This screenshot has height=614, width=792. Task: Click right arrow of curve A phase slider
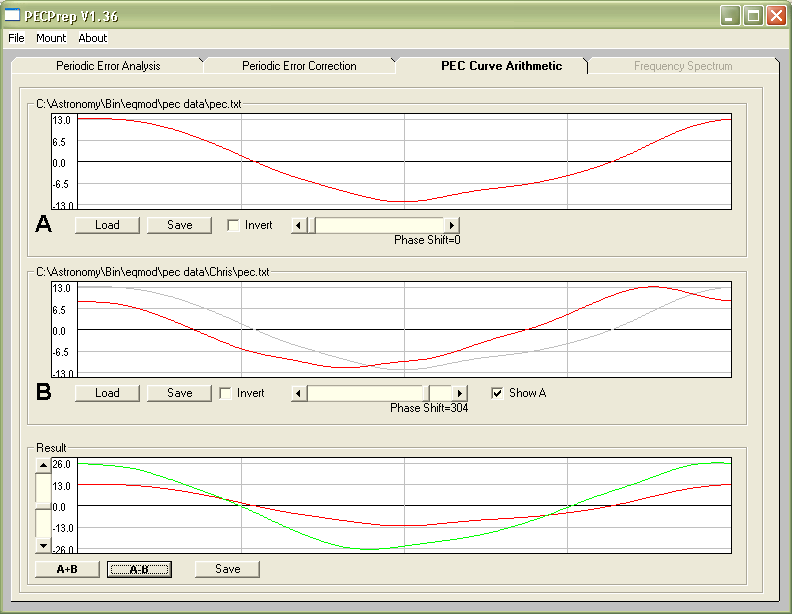click(x=453, y=226)
